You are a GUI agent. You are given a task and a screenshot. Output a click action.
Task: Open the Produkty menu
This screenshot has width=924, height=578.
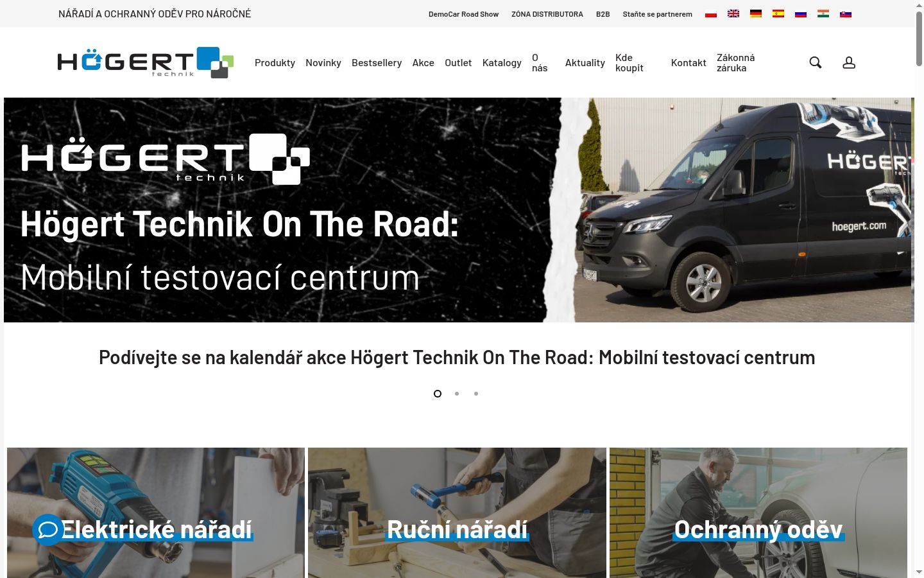pos(275,62)
